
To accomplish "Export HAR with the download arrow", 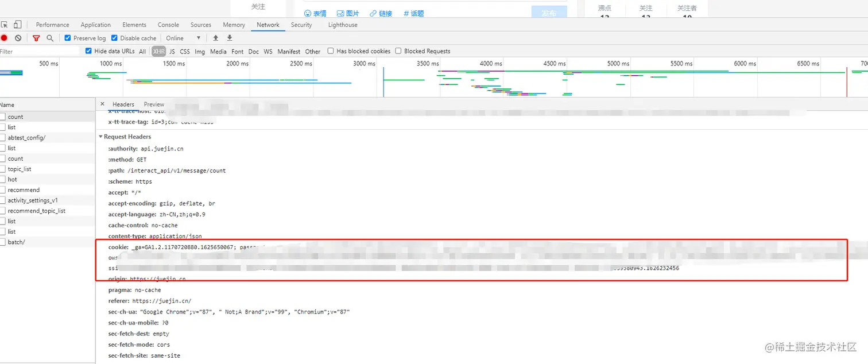I will pos(230,38).
